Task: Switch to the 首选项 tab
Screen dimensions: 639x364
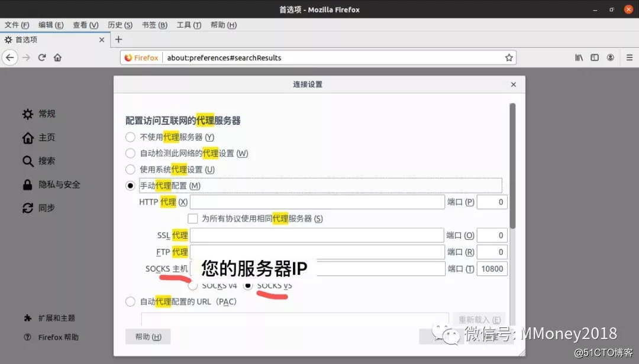Action: point(55,40)
